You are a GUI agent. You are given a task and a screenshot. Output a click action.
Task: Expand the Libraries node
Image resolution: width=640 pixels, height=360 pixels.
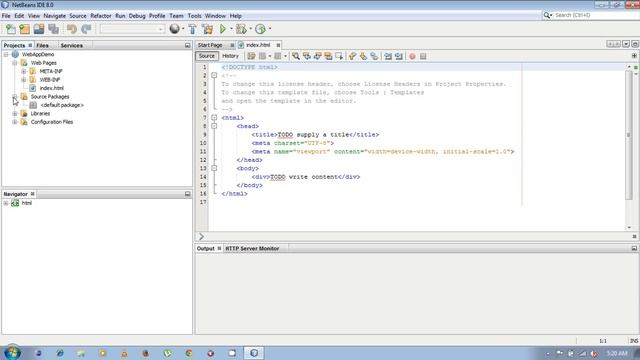[15, 113]
